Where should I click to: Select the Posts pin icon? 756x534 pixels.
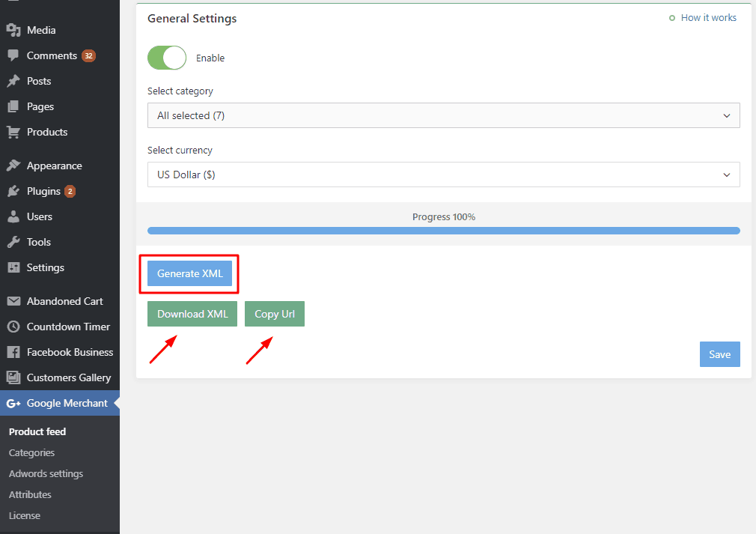pos(15,81)
